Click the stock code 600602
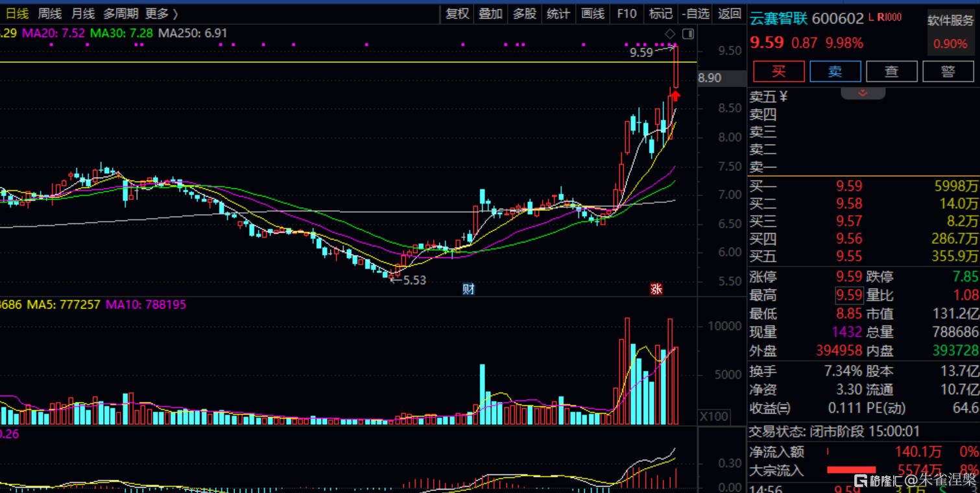This screenshot has height=493, width=980. [837, 19]
